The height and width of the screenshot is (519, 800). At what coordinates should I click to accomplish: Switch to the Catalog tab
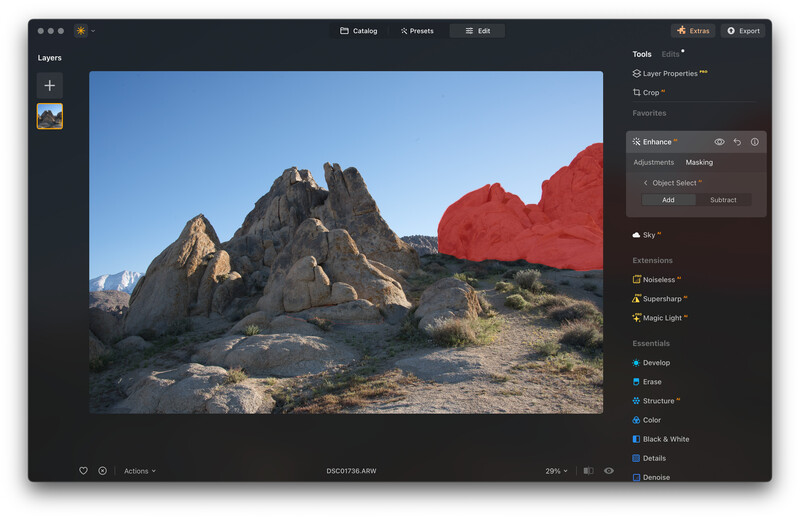[x=359, y=31]
